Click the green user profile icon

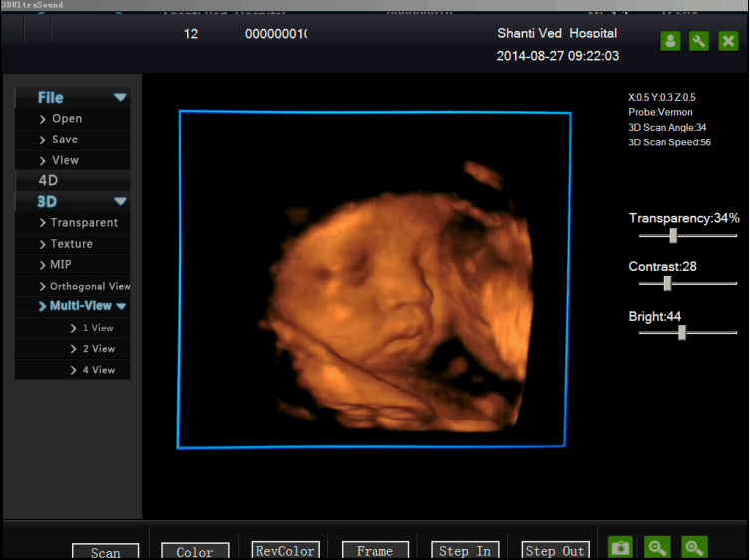(x=670, y=41)
